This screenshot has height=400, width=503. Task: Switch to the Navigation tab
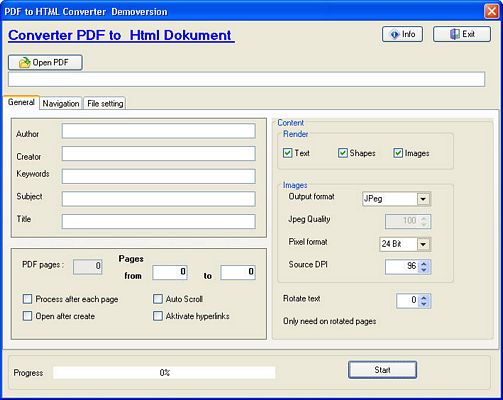point(61,104)
